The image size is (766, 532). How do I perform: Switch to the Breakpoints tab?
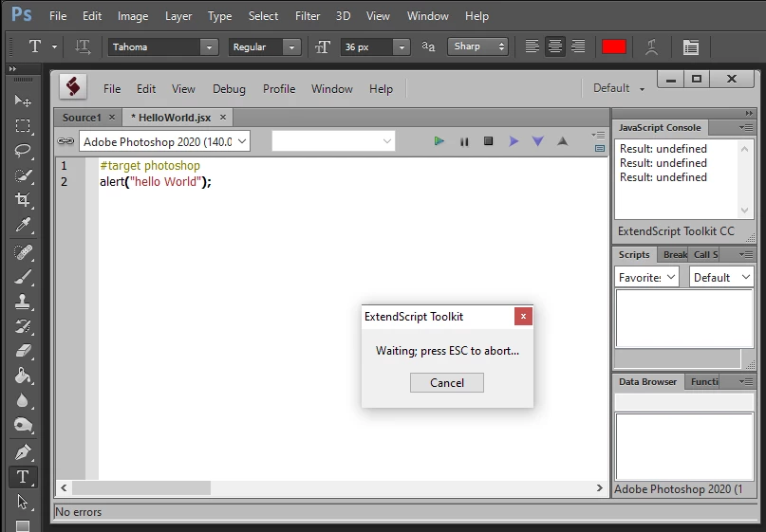675,255
